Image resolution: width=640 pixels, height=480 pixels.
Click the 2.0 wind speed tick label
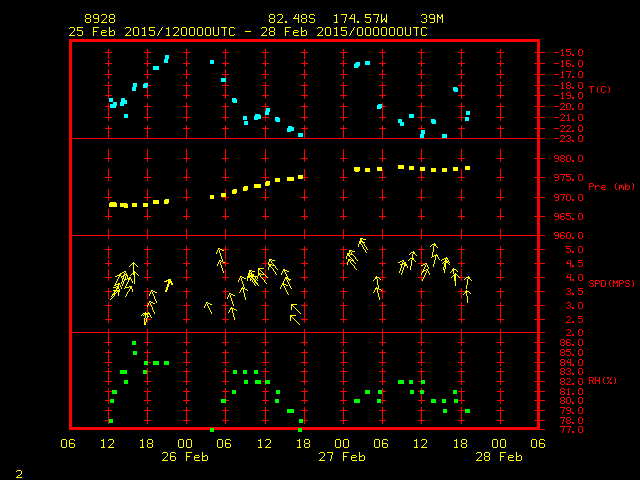(574, 333)
